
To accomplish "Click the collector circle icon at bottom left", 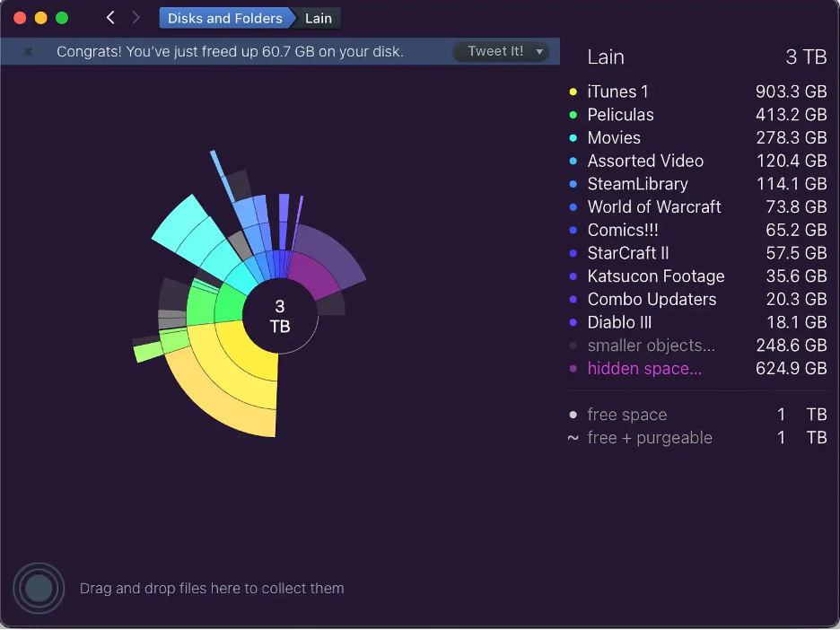I will tap(39, 589).
